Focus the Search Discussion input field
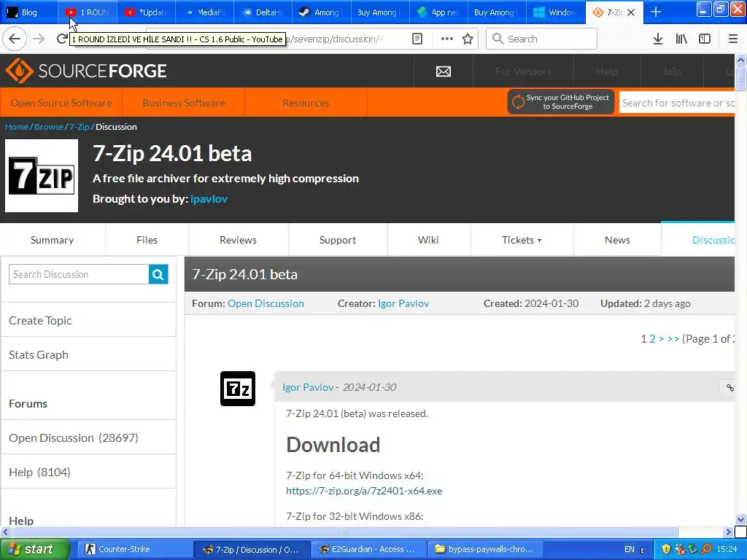This screenshot has width=747, height=560. [79, 274]
